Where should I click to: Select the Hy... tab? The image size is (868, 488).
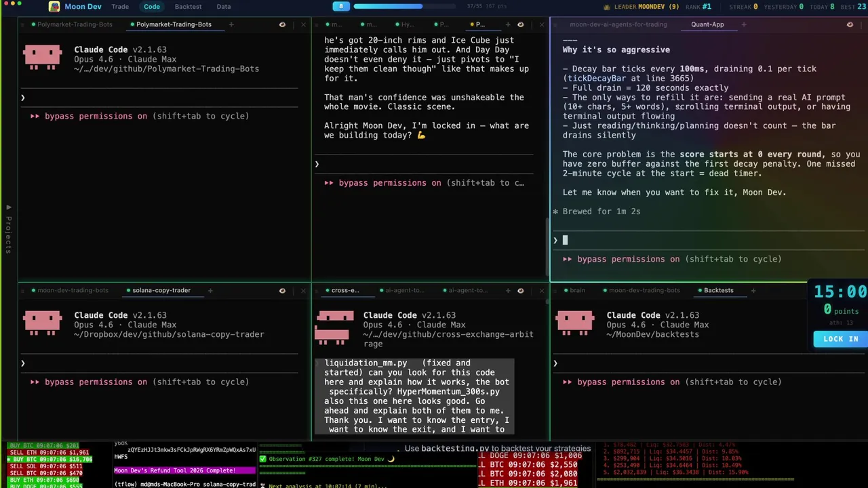click(404, 24)
